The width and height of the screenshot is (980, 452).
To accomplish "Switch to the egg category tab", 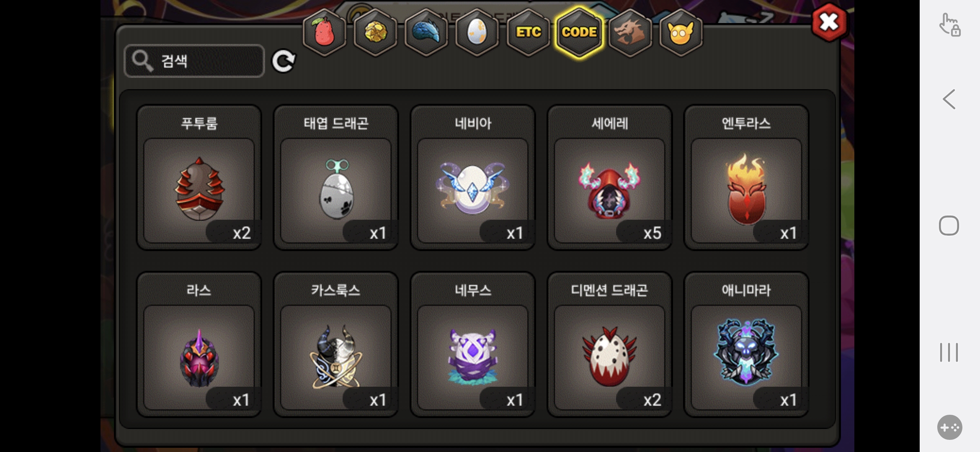I will (477, 33).
